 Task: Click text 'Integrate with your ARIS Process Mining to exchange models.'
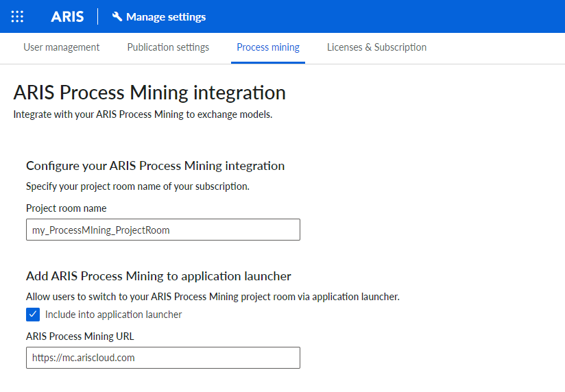pyautogui.click(x=143, y=114)
